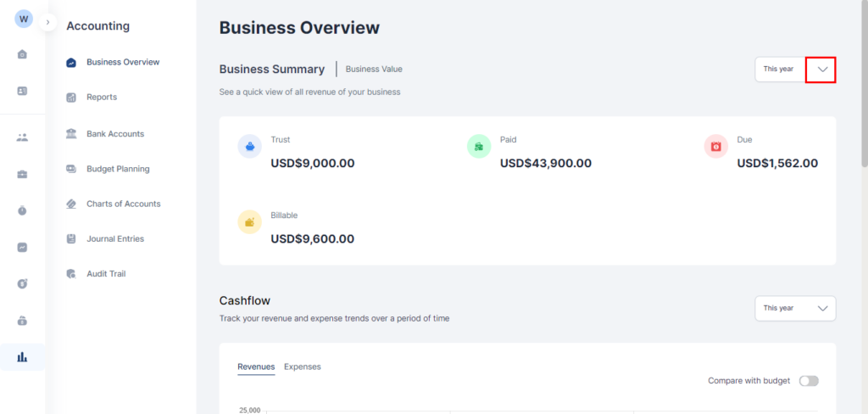Select the Revenues tab

click(x=256, y=366)
